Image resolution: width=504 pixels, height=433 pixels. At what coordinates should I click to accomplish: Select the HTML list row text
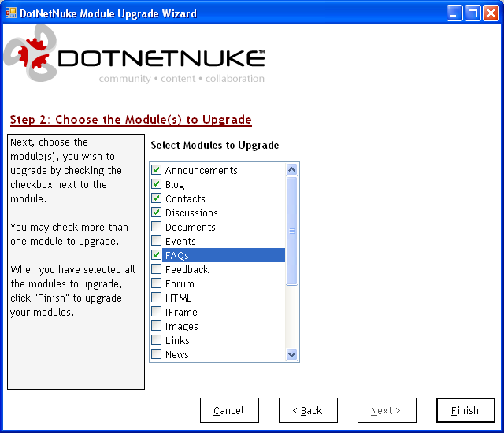[179, 298]
